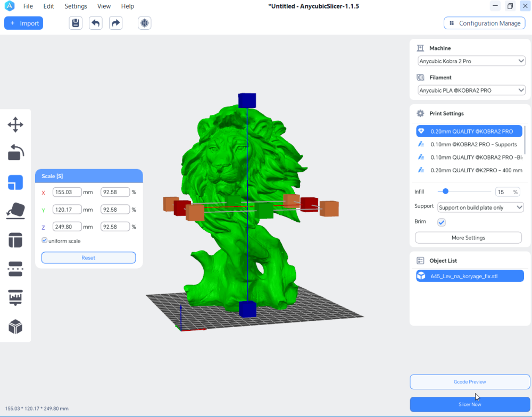Select the Scale tool in left sidebar
The width and height of the screenshot is (532, 417).
(15, 182)
